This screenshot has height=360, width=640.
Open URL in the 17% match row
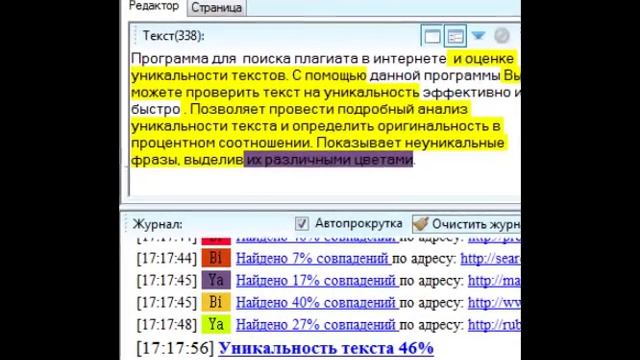[494, 280]
